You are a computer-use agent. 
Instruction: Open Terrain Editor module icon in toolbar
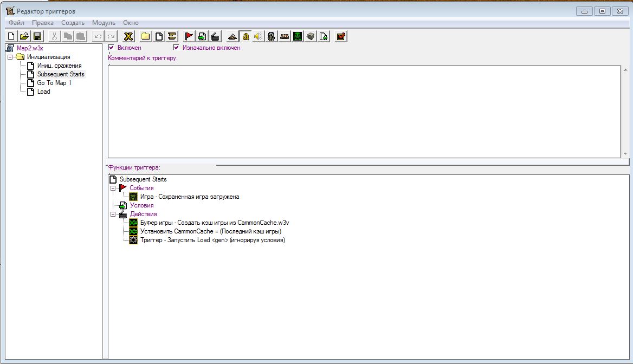click(x=232, y=36)
